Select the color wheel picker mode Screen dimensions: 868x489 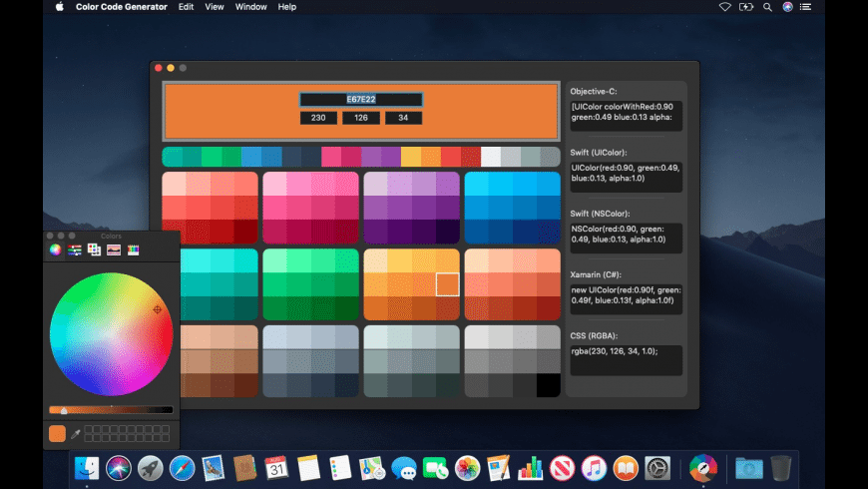[56, 249]
